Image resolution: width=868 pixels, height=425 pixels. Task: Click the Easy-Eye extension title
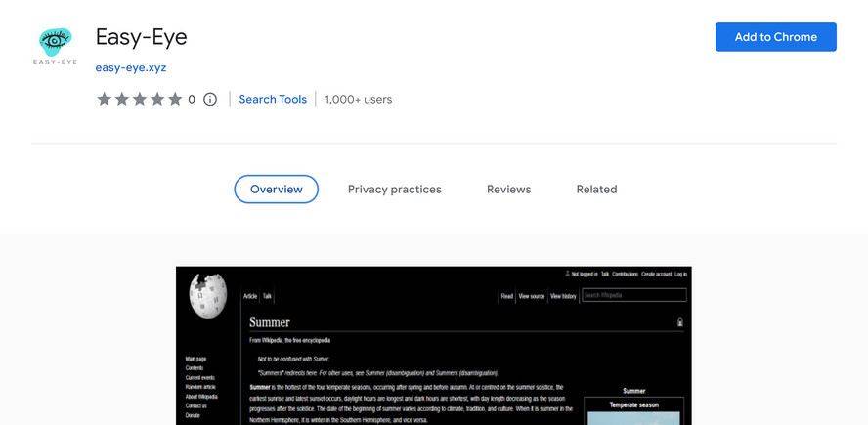tap(141, 37)
